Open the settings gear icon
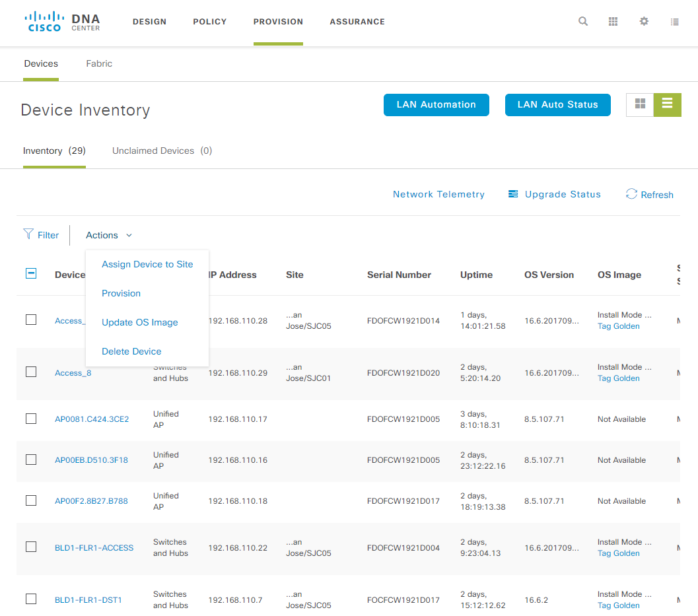 click(644, 21)
